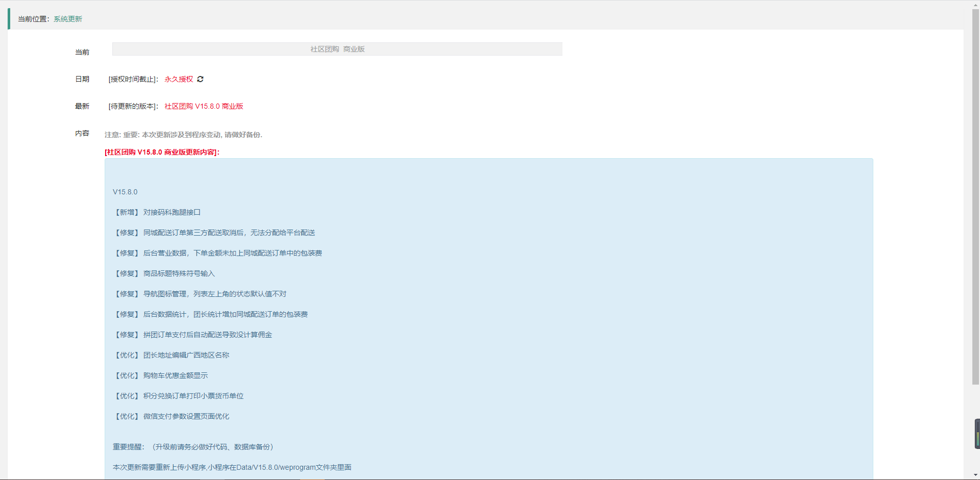Click 后台数据统计 fix line
Screen dimensions: 980x480
tap(210, 314)
